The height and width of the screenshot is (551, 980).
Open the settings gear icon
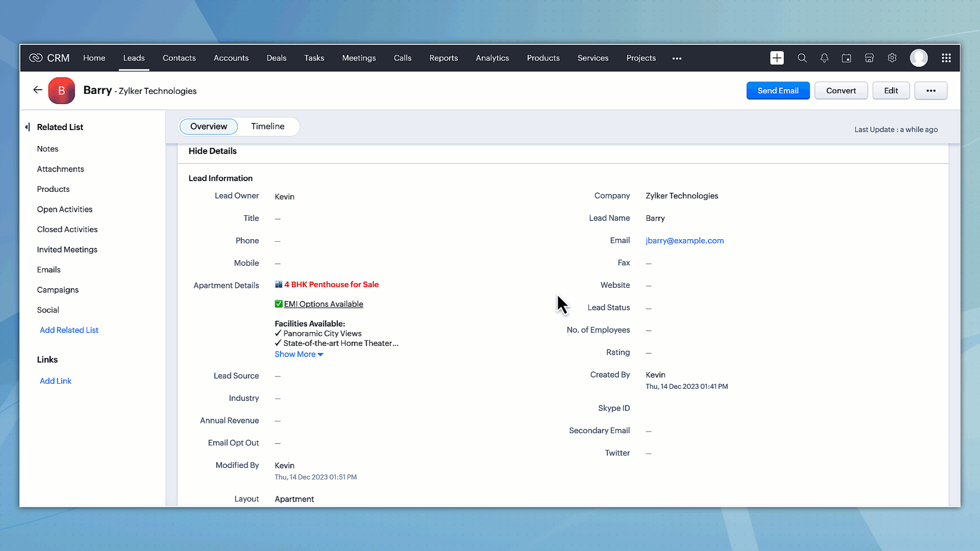[892, 58]
